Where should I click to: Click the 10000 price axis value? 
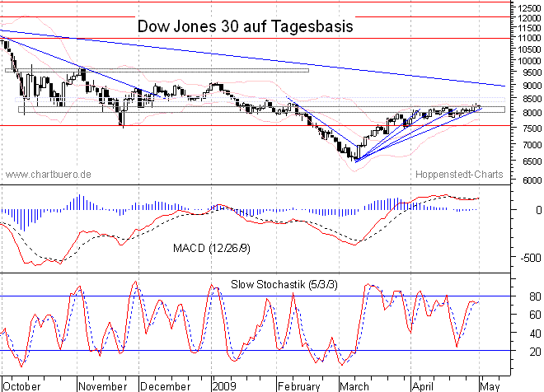(x=529, y=61)
